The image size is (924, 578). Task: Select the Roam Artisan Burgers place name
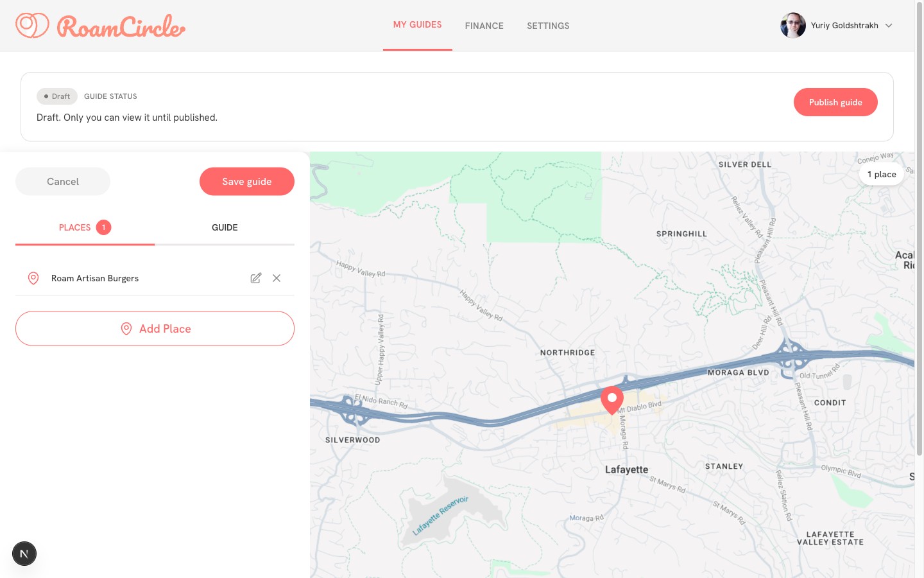coord(95,278)
